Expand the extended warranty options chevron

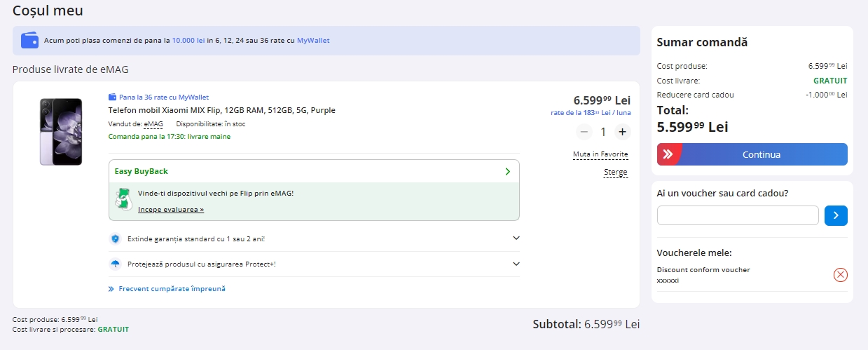point(516,238)
